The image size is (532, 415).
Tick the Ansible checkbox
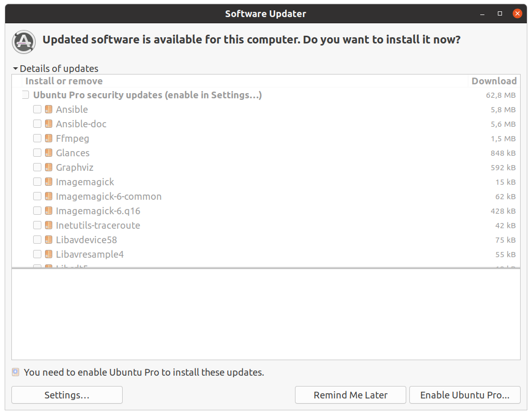pyautogui.click(x=37, y=109)
